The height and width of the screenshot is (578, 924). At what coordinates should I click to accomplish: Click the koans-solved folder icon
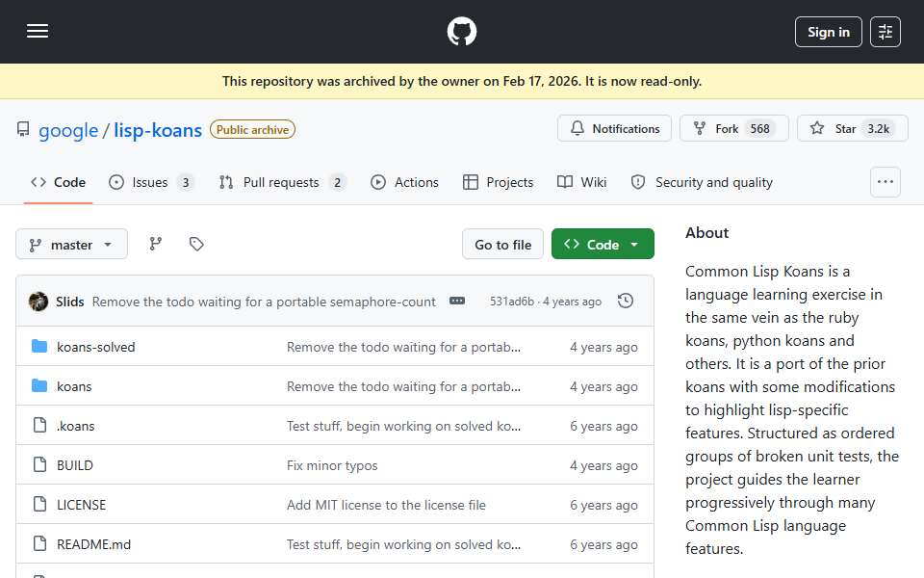coord(39,346)
